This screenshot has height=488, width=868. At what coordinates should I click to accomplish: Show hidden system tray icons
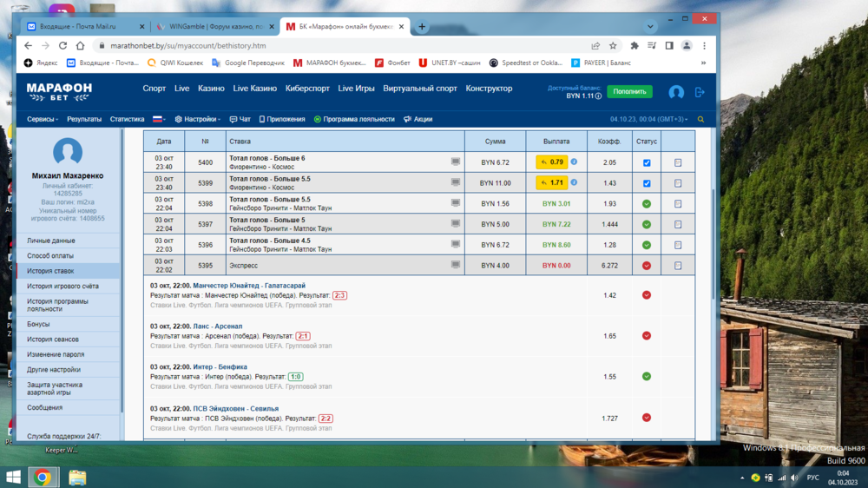[742, 478]
